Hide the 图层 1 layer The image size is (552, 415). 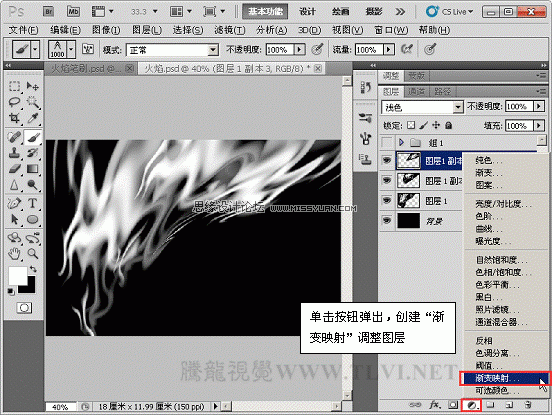coord(387,200)
